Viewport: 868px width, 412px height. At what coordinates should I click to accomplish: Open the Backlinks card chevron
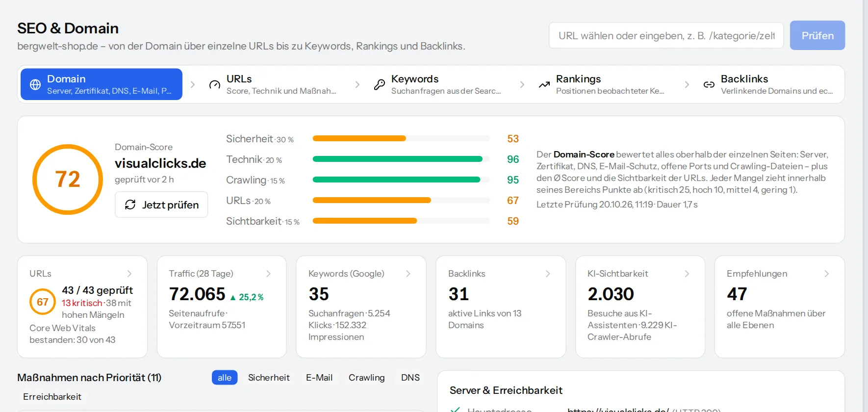(548, 274)
